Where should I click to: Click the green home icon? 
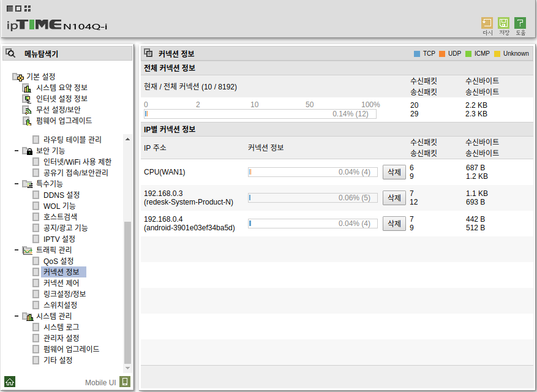pyautogui.click(x=10, y=382)
